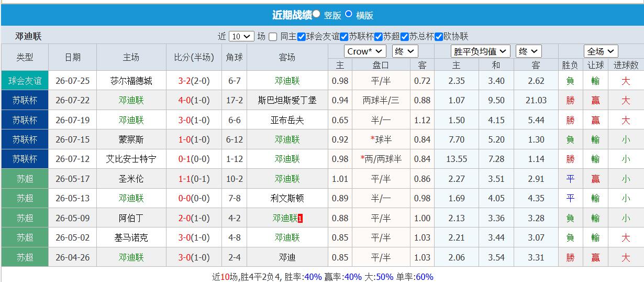Click the red card badge in the 阿伯丁 row

[300, 218]
